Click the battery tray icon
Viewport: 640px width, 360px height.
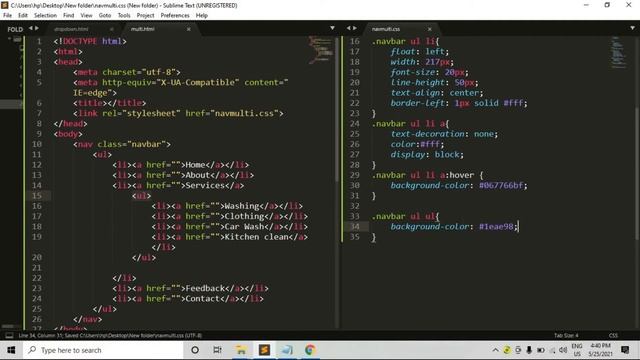(540, 350)
